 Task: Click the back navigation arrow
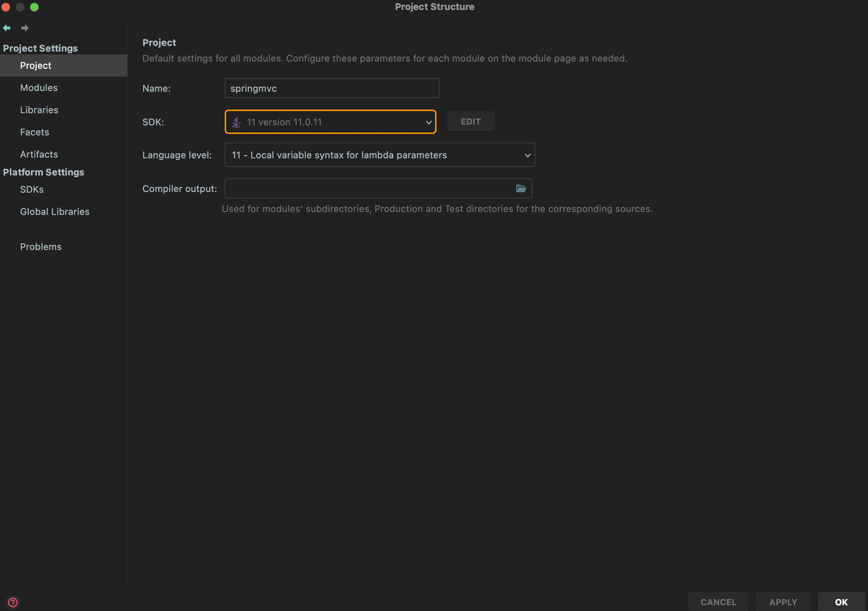(x=6, y=28)
